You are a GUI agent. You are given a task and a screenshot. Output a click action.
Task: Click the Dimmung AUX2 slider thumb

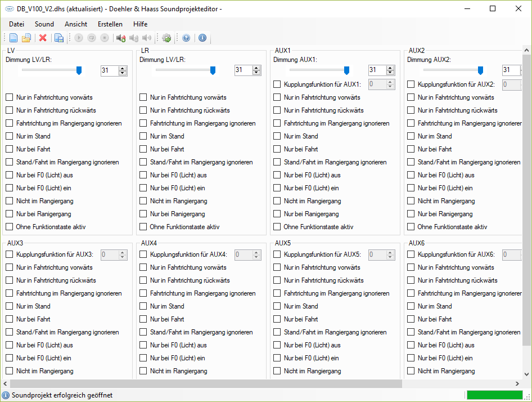pos(480,70)
